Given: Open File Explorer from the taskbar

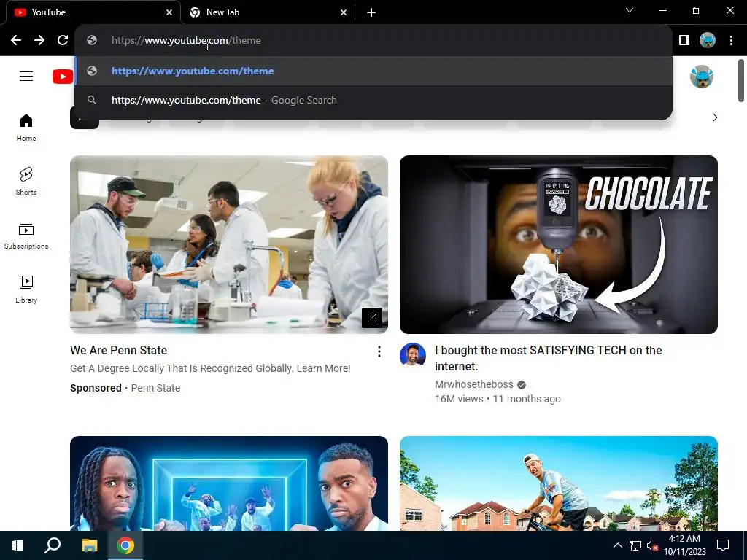Looking at the screenshot, I should click(89, 545).
